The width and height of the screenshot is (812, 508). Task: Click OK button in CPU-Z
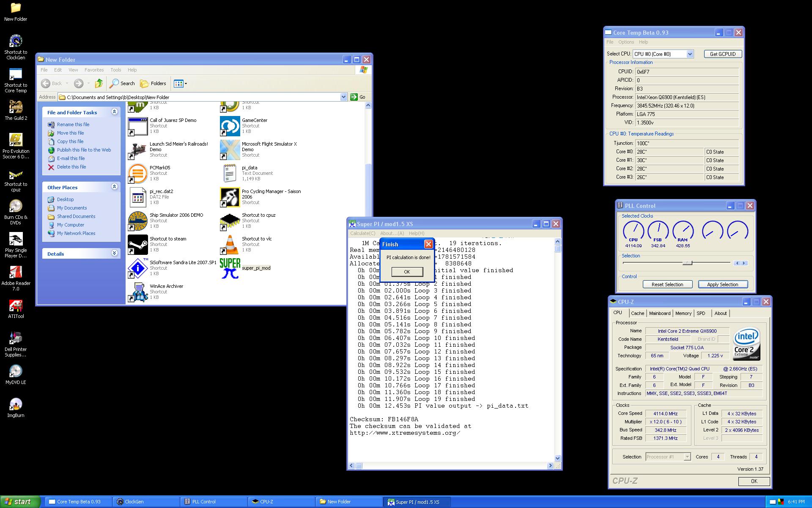coord(754,481)
